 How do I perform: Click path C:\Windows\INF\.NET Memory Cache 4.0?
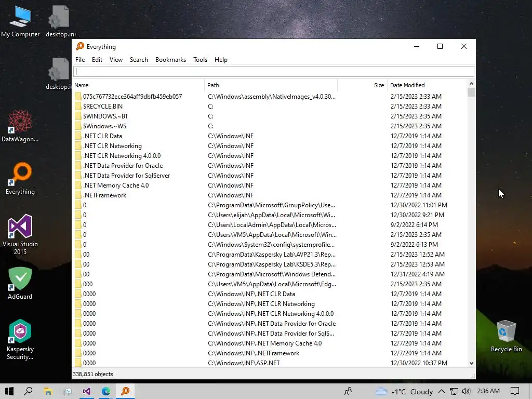[265, 343]
